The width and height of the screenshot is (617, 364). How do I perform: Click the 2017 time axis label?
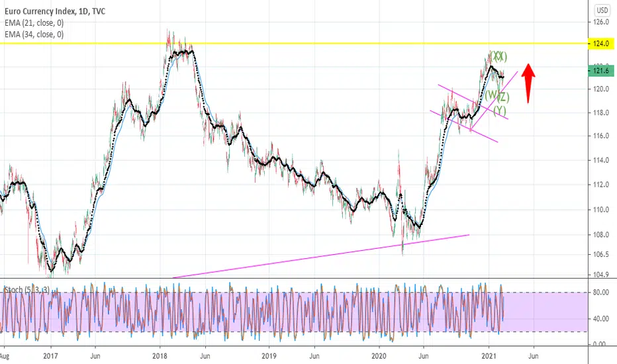tap(50, 356)
